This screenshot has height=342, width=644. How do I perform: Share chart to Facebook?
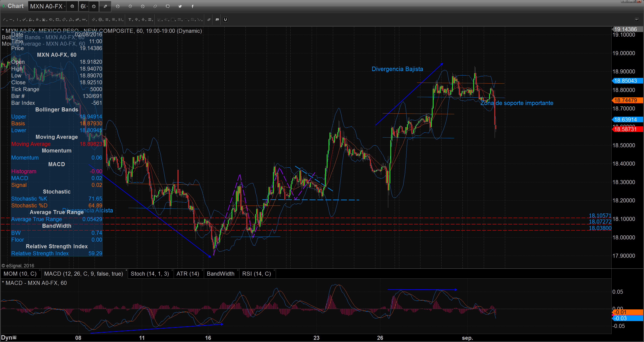click(193, 6)
